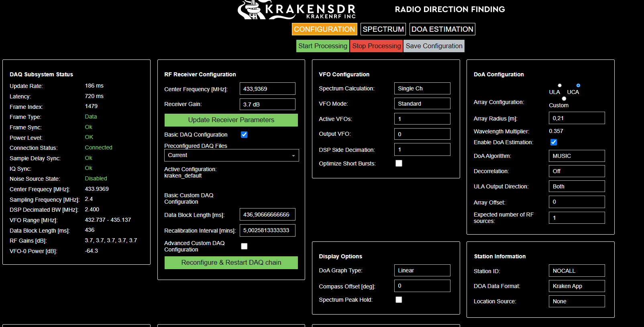Edit the Compass Offset field
Screen dimensions: 644x327
point(422,286)
